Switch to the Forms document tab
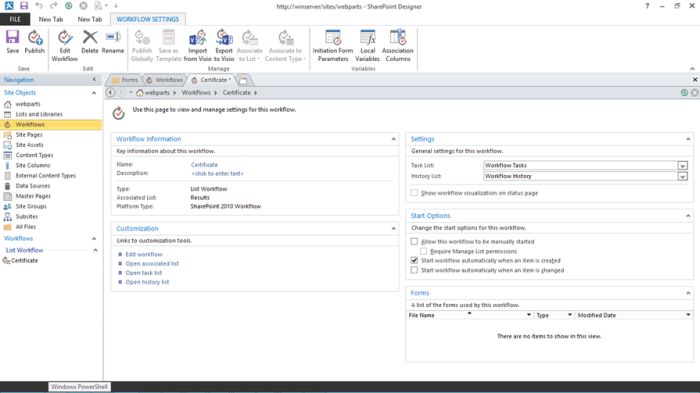Image resolution: width=700 pixels, height=393 pixels. click(x=125, y=80)
